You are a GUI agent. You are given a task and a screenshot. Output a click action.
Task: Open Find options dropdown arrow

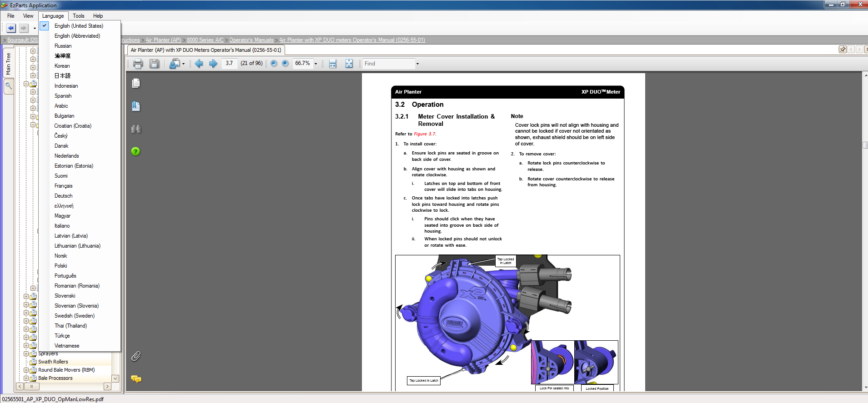[417, 64]
